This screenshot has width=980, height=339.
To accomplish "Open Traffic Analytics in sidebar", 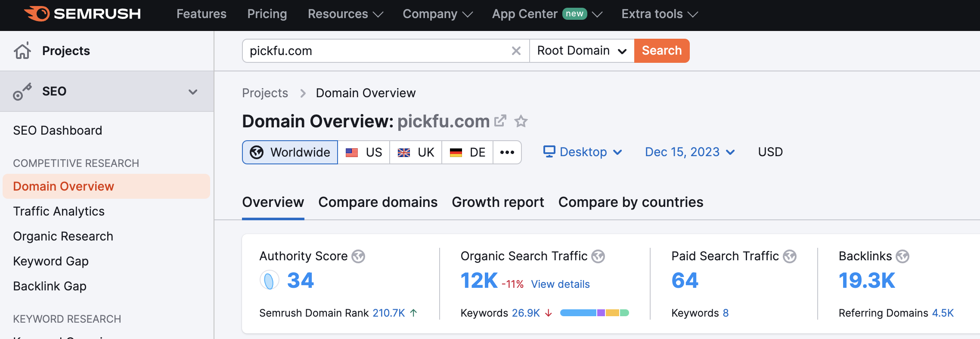I will 59,211.
